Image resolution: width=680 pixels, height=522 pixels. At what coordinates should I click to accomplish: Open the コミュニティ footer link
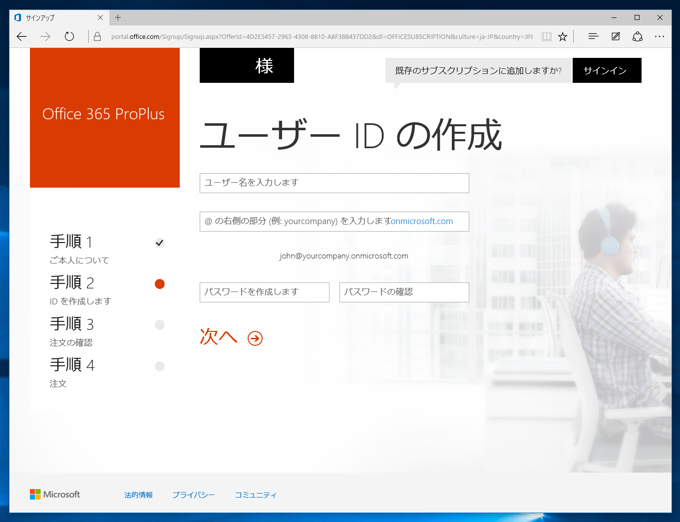(255, 495)
